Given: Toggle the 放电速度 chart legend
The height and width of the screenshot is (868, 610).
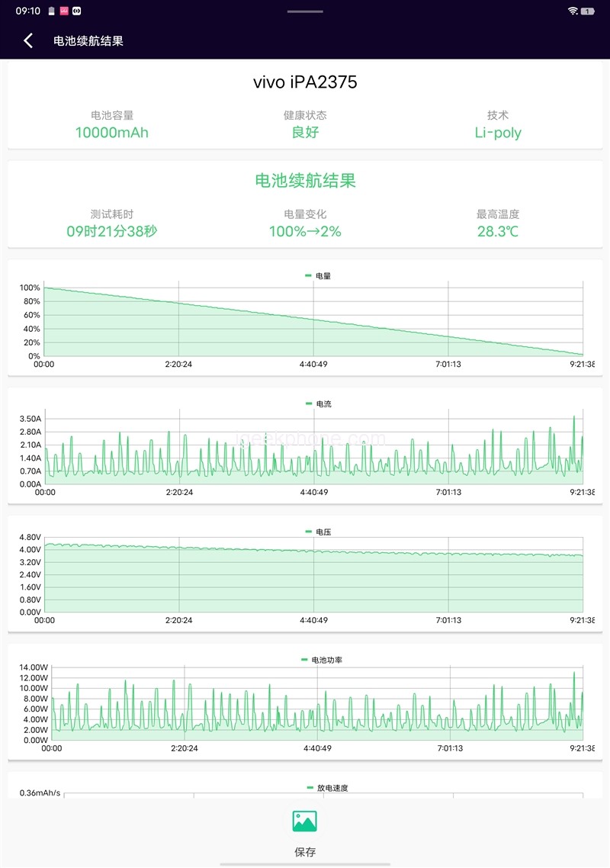Looking at the screenshot, I should 327,788.
